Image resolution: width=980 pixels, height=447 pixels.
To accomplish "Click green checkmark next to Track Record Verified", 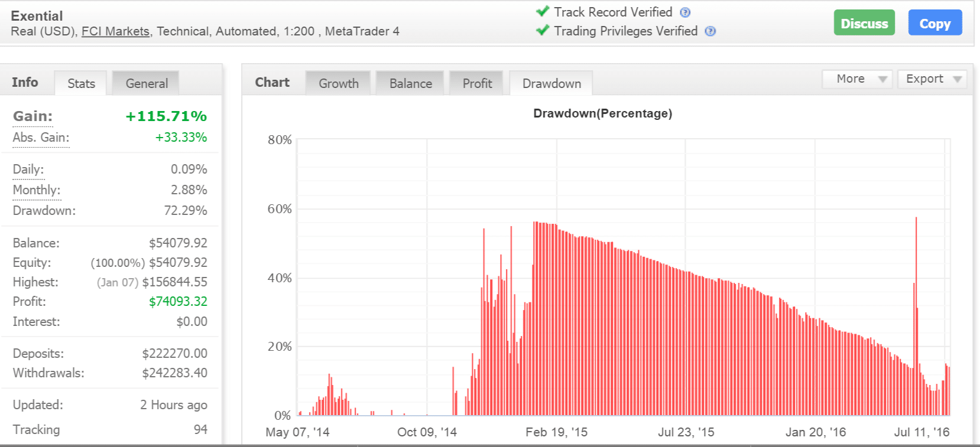I will pos(543,12).
